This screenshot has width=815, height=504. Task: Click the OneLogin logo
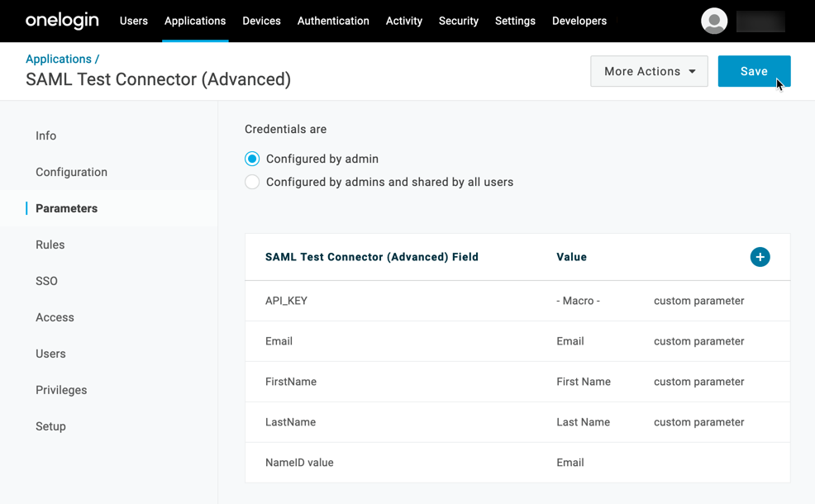click(62, 21)
